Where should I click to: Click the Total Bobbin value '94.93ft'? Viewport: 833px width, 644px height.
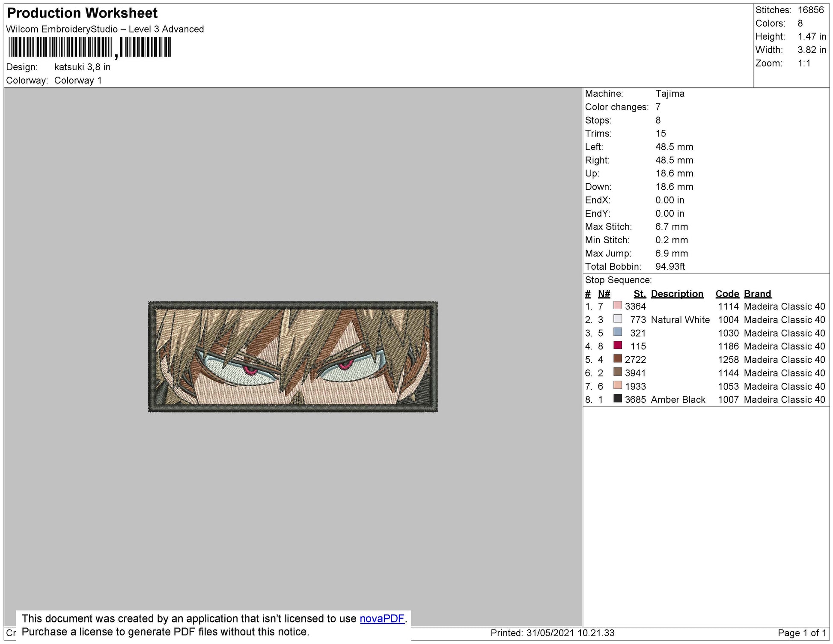[x=670, y=267]
